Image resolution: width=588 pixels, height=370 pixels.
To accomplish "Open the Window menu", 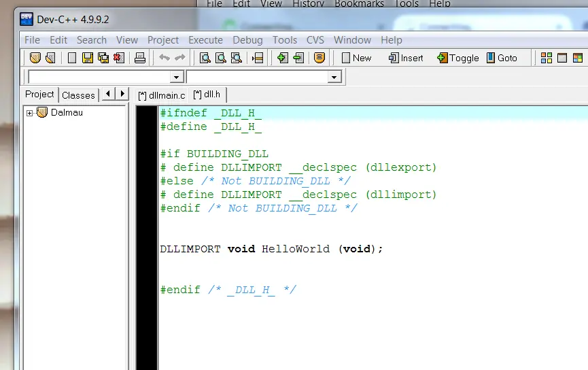I will pyautogui.click(x=353, y=39).
